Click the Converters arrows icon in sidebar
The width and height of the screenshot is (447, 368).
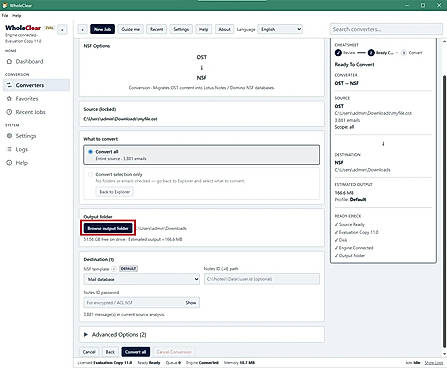[9, 85]
